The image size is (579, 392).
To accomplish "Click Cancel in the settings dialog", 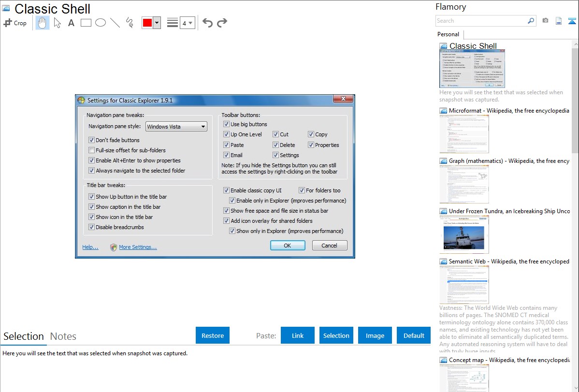I will coord(330,246).
